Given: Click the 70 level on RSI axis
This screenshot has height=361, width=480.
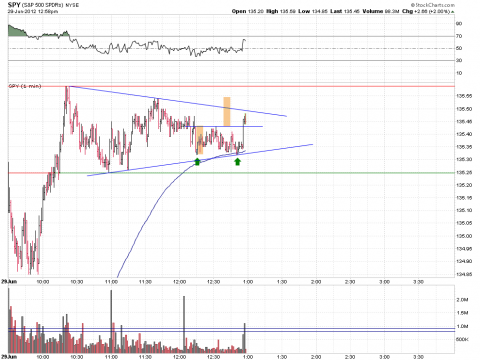Looking at the screenshot, I should coord(459,36).
